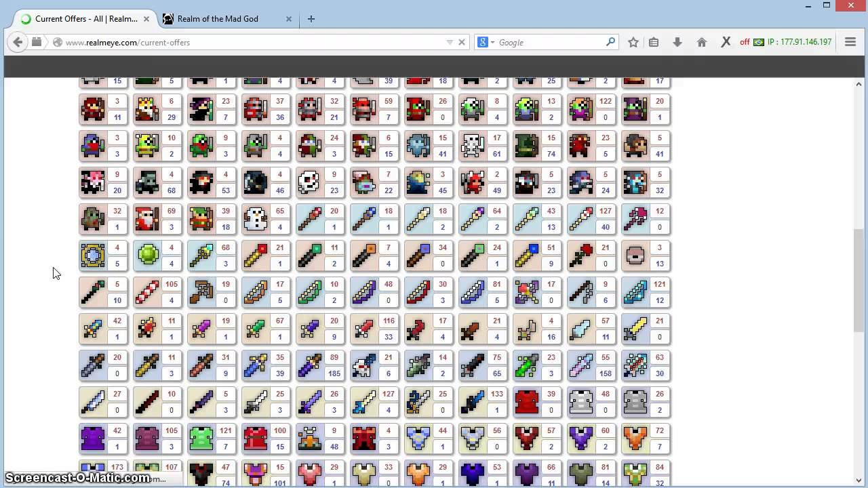Select the orange armor with 72 offers

point(635,439)
